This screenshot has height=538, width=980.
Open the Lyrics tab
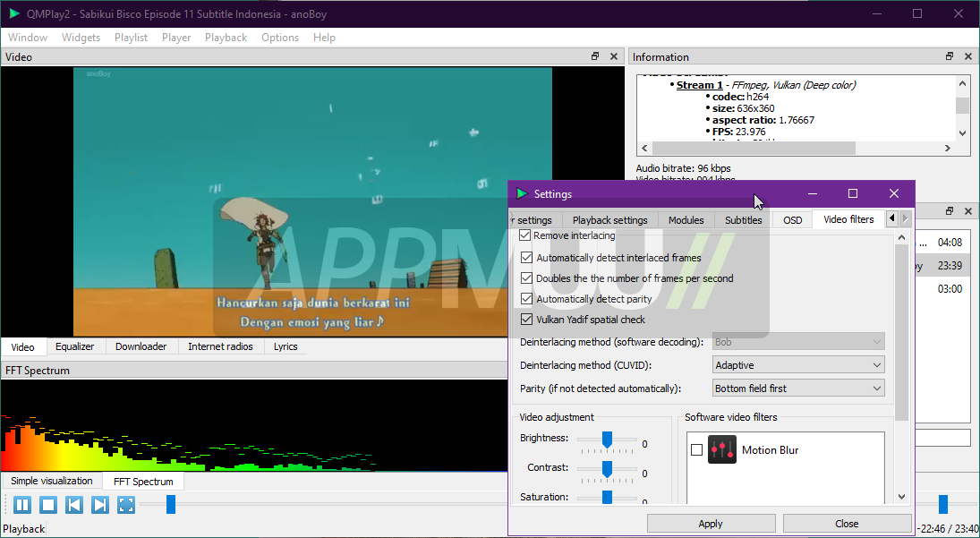point(285,346)
